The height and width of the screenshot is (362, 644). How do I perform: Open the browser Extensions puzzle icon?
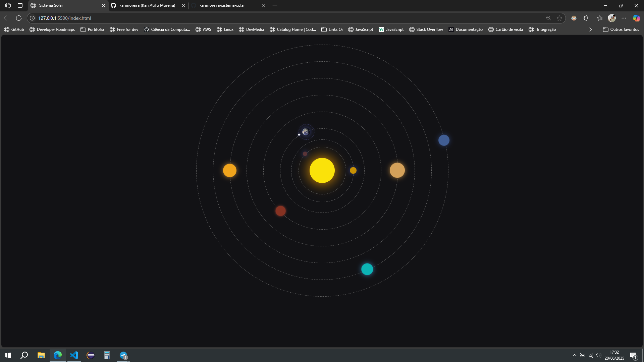(586, 18)
